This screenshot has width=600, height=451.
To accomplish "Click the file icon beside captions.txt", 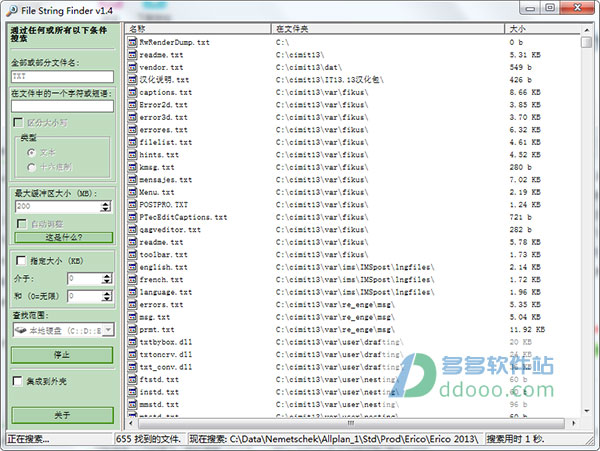I will (x=132, y=92).
